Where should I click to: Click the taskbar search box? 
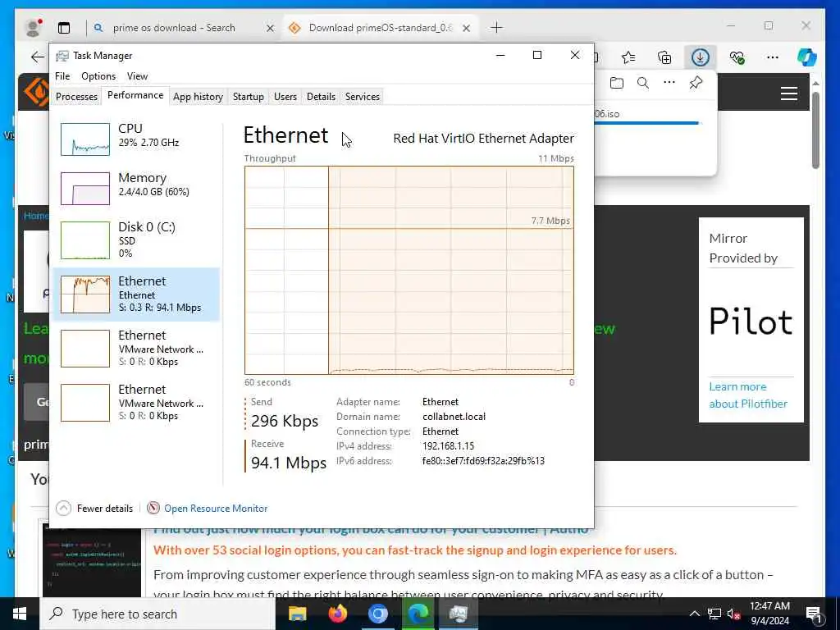pos(157,614)
